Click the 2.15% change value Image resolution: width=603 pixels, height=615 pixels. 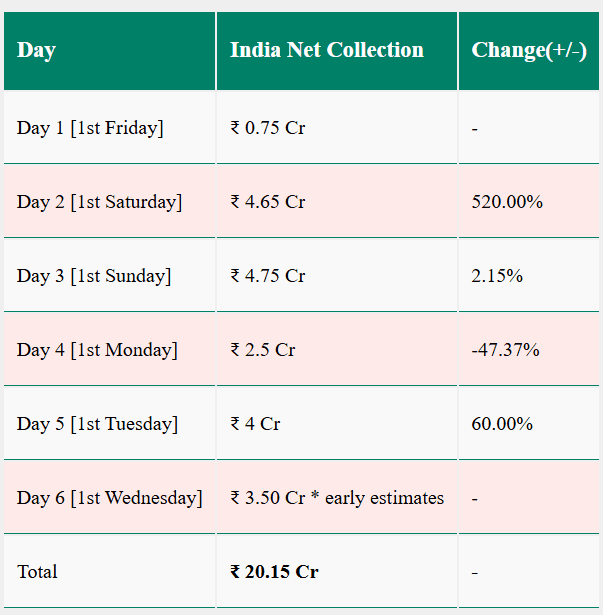497,276
